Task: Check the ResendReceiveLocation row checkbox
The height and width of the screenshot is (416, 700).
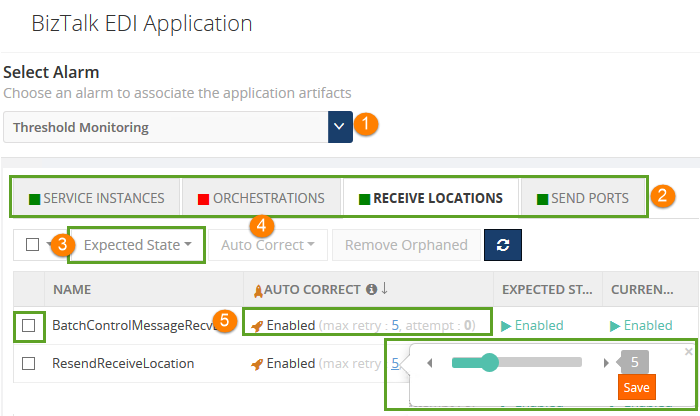Action: click(x=29, y=363)
